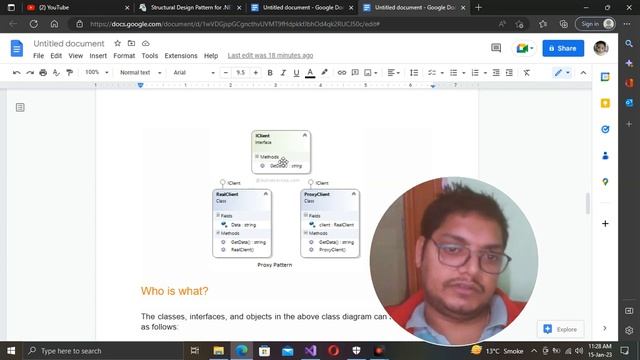This screenshot has height=360, width=640.
Task: Toggle underline formatting
Action: (x=296, y=73)
